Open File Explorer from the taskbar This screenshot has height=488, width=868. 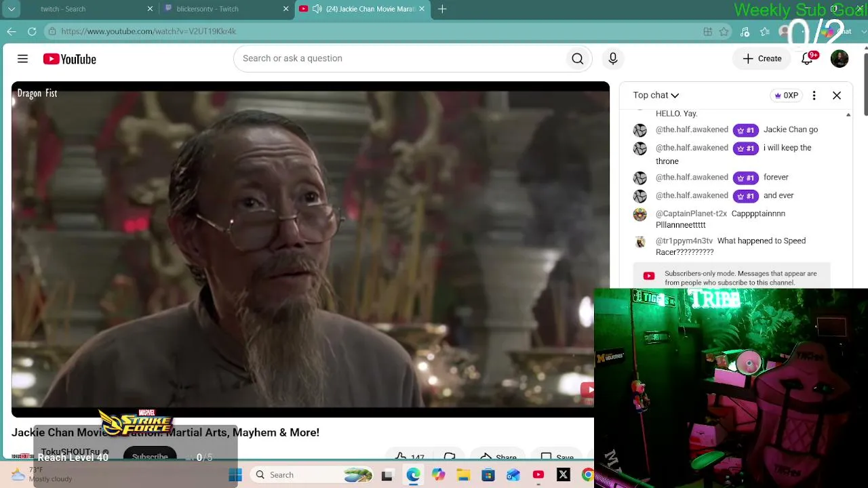click(x=463, y=475)
